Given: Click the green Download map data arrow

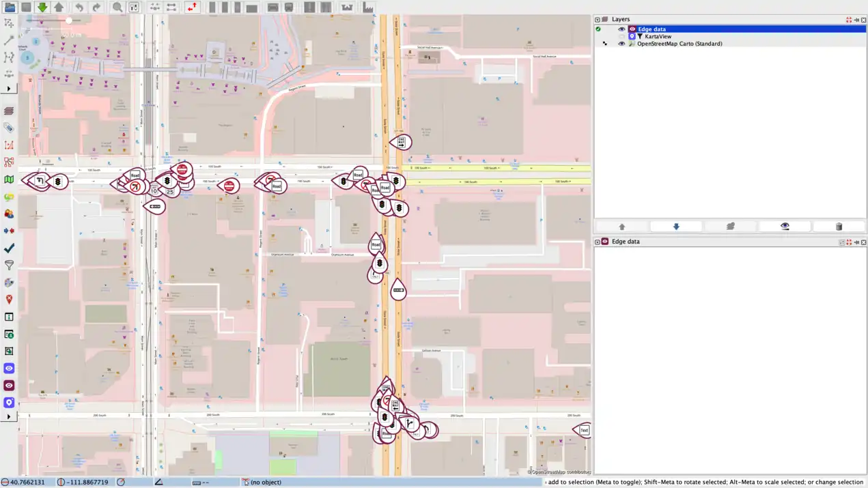Looking at the screenshot, I should 42,8.
